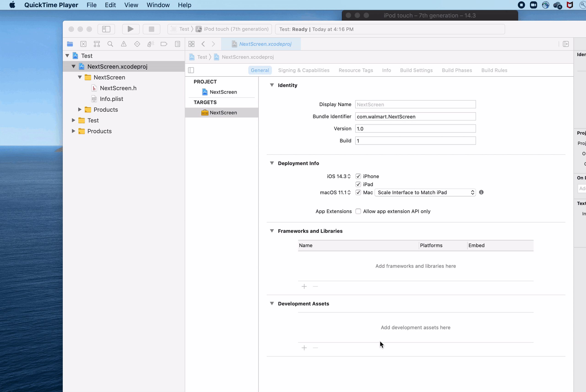This screenshot has width=586, height=392.
Task: Open the Build Settings tab
Action: (416, 70)
